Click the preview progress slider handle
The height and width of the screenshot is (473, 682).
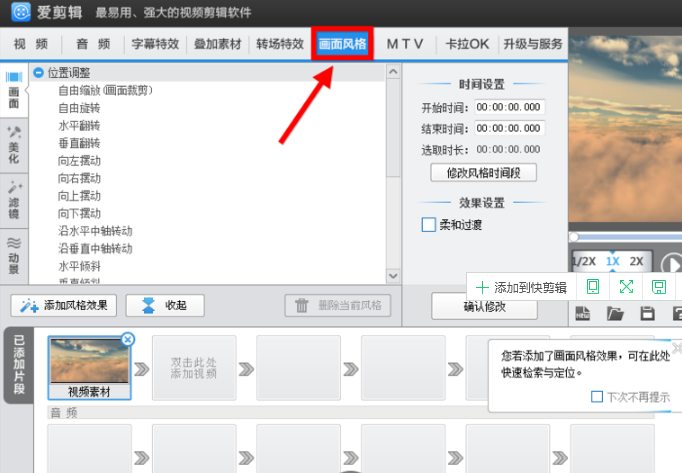pos(573,237)
